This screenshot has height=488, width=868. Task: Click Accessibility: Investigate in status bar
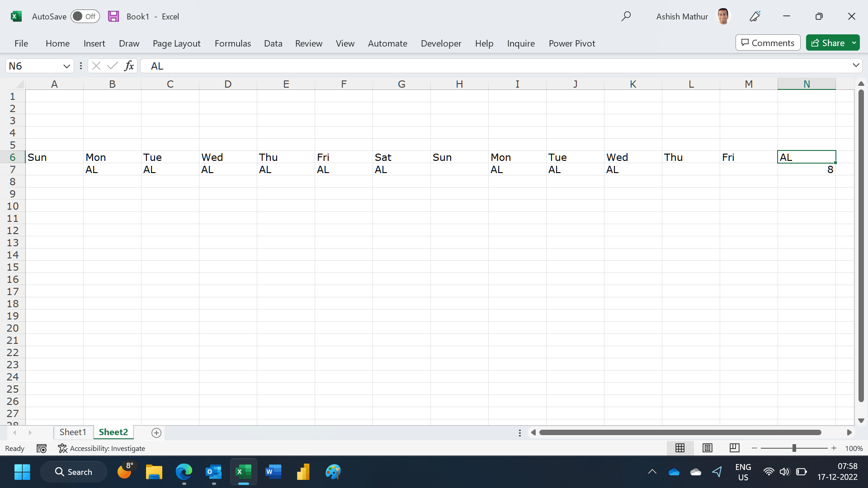102,448
